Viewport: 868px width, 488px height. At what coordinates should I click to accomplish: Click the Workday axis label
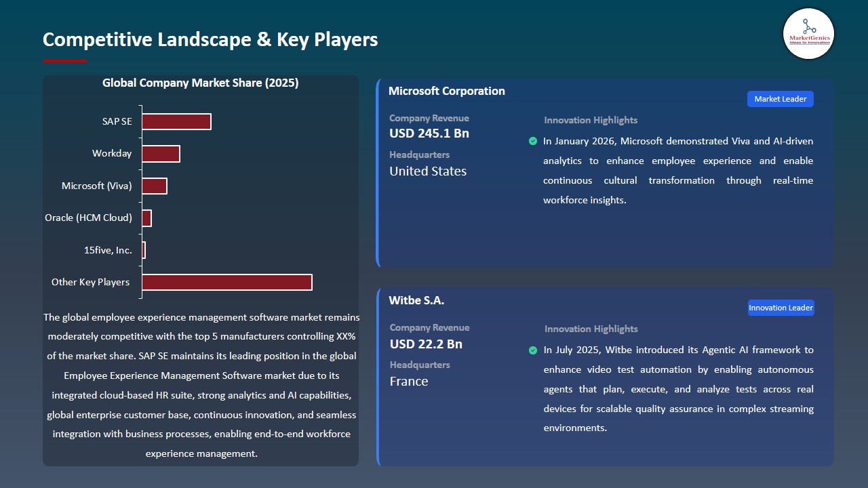coord(112,153)
